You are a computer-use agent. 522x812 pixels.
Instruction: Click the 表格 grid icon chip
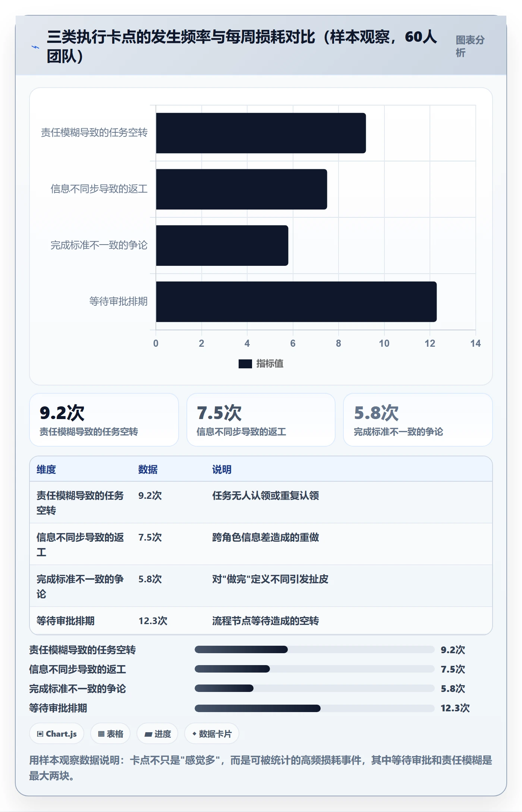coord(110,734)
